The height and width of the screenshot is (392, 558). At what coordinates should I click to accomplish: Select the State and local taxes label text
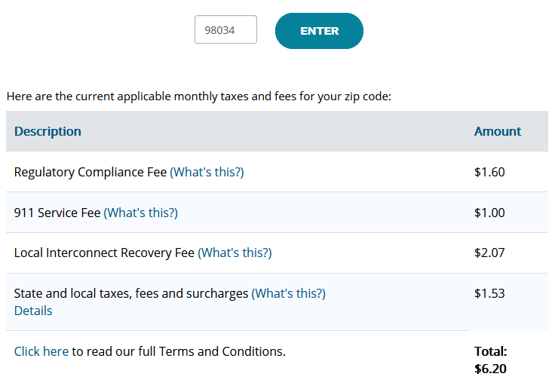point(131,293)
